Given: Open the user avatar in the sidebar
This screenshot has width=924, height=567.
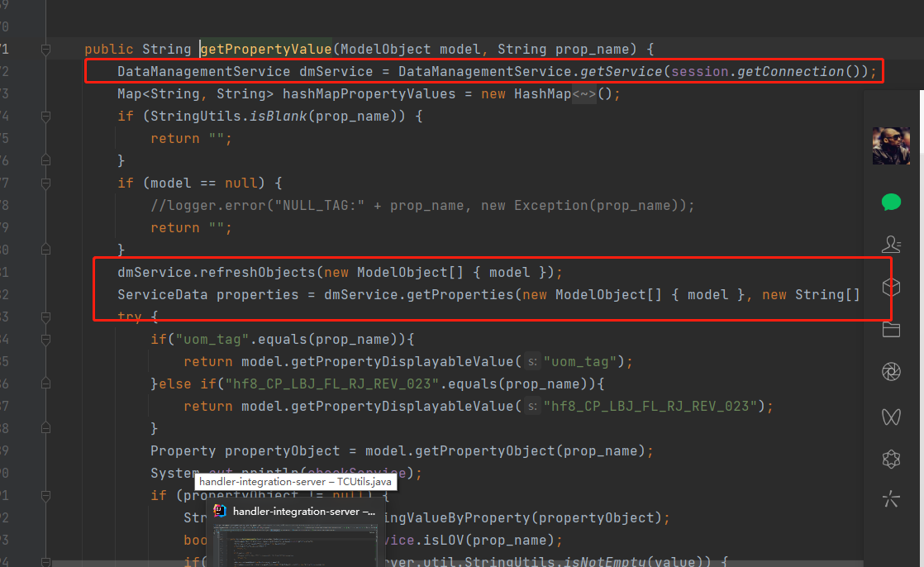Looking at the screenshot, I should pos(891,145).
